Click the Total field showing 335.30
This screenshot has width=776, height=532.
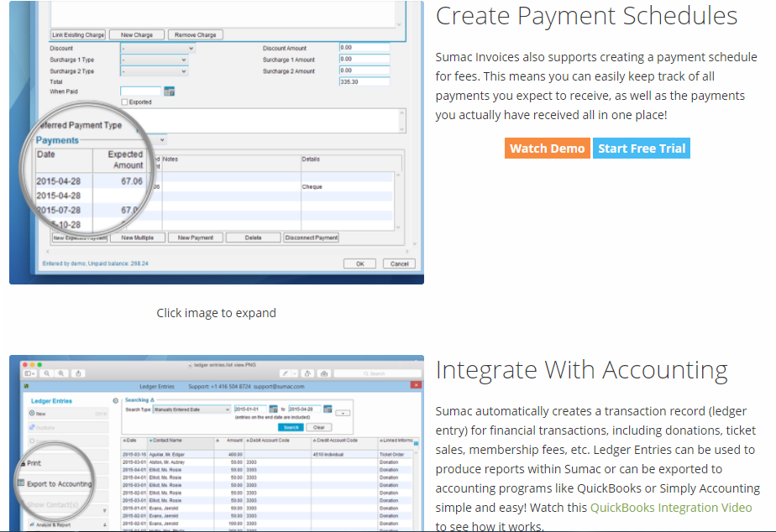pos(364,81)
